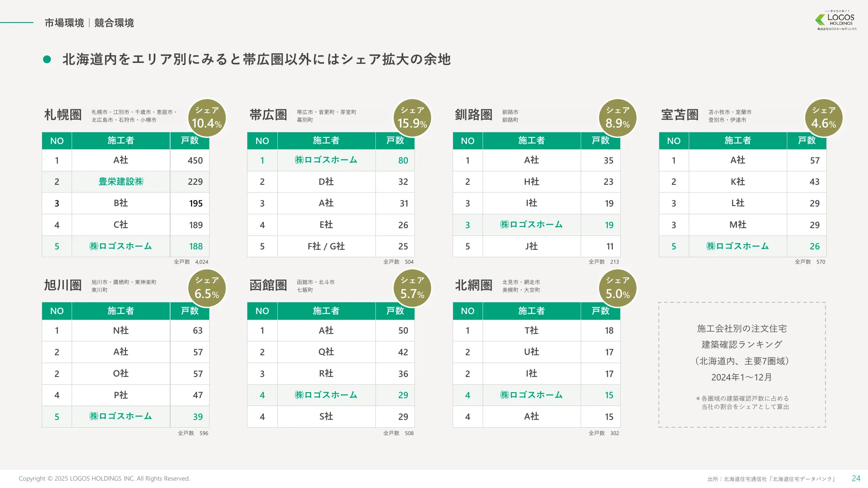
Task: Select the ㈱ロゴスホーム row in 北網圏 table
Action: click(532, 395)
